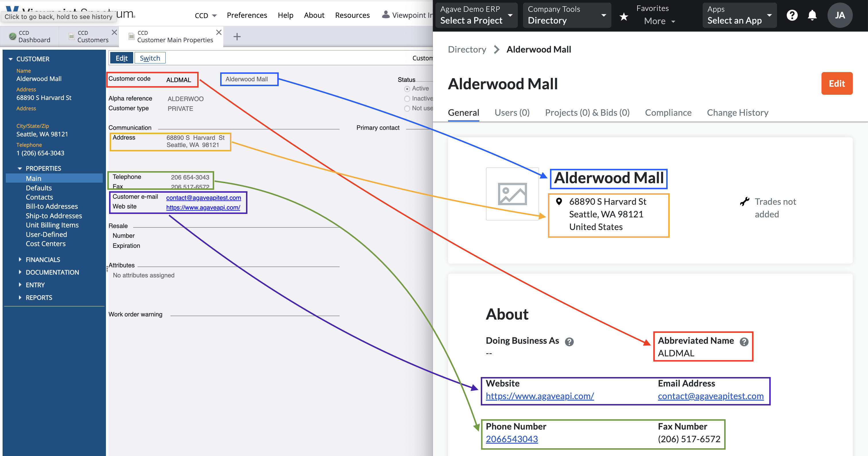Click the Directory breadcrumb link
The height and width of the screenshot is (456, 868).
coord(467,49)
